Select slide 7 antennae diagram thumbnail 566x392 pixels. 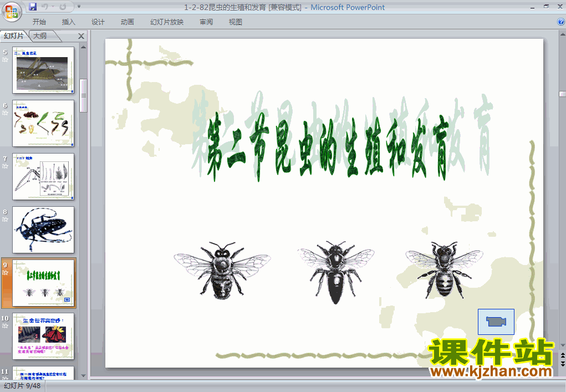point(43,176)
